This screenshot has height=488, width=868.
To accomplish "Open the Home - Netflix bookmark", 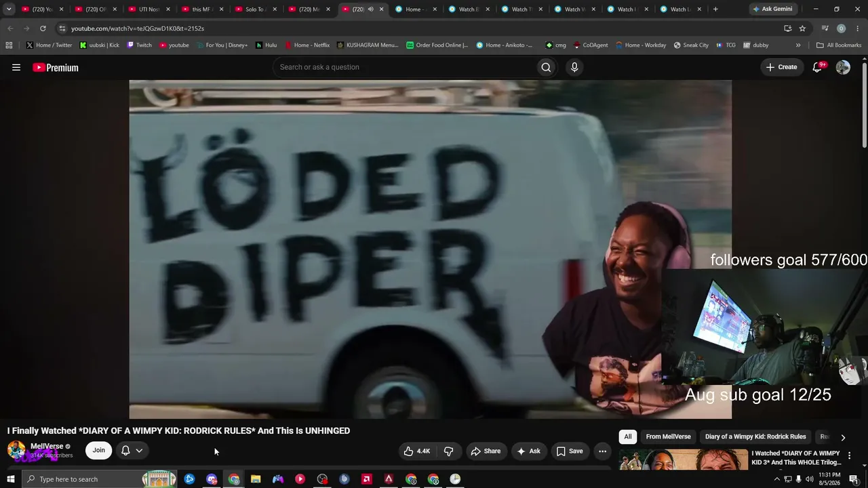I will [x=307, y=45].
